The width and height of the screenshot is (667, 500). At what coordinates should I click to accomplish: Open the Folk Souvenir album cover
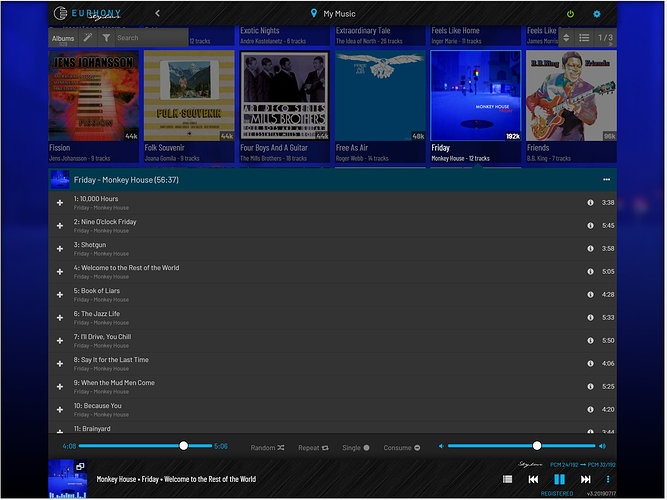pyautogui.click(x=189, y=96)
